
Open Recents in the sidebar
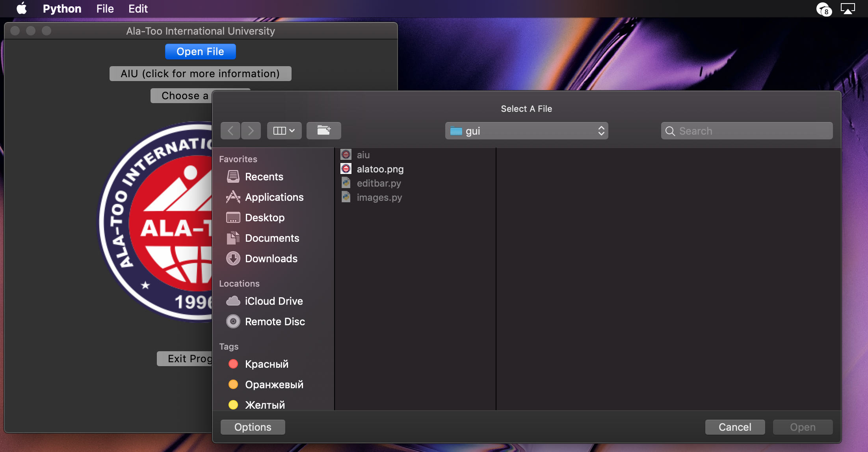click(263, 177)
